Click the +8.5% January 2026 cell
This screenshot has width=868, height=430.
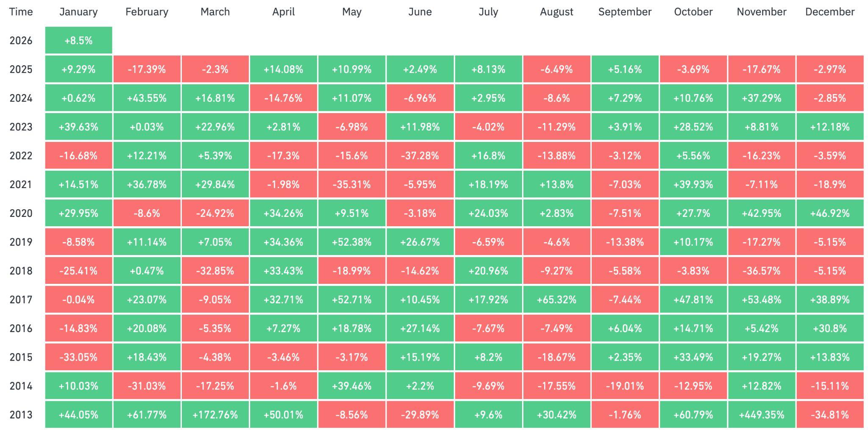[x=78, y=41]
